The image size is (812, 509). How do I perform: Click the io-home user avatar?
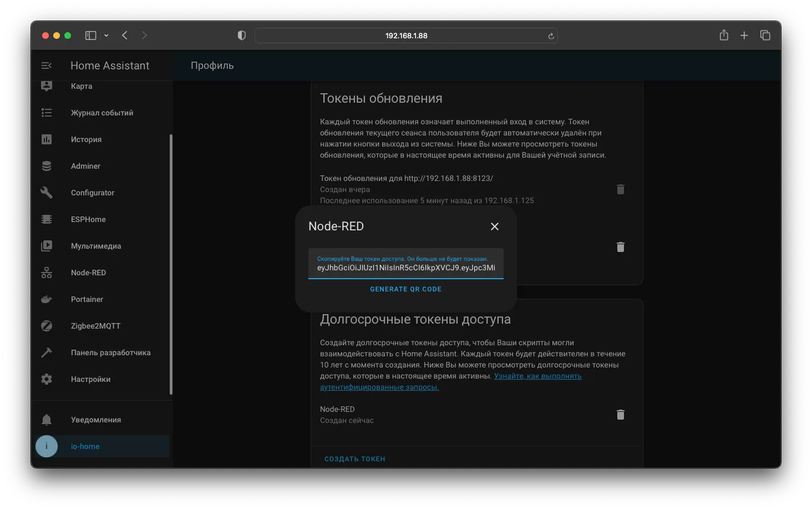47,446
